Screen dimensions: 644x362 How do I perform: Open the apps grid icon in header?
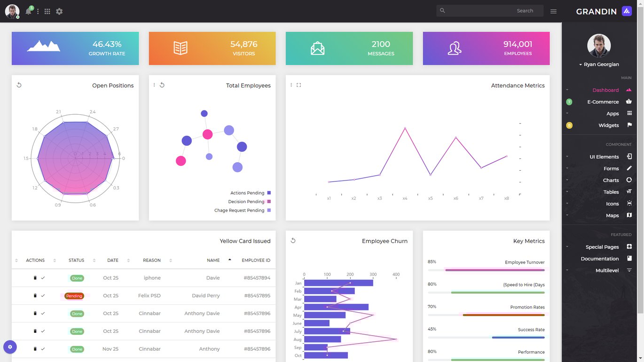click(47, 11)
